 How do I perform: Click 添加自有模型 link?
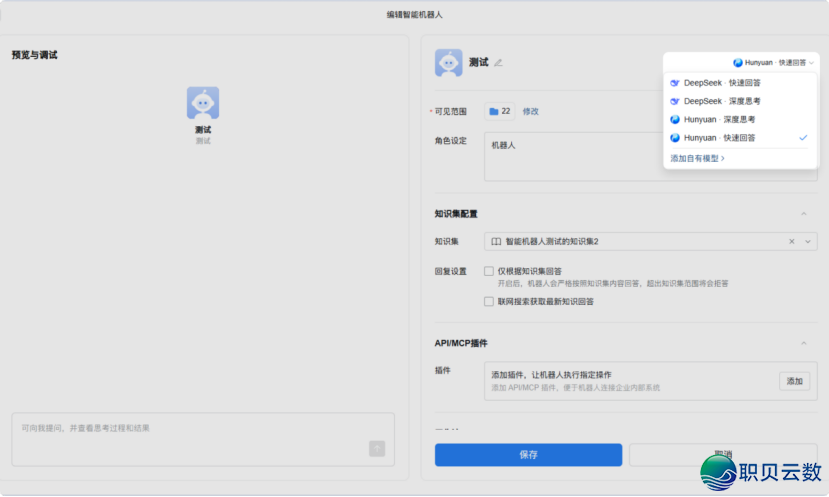[697, 159]
